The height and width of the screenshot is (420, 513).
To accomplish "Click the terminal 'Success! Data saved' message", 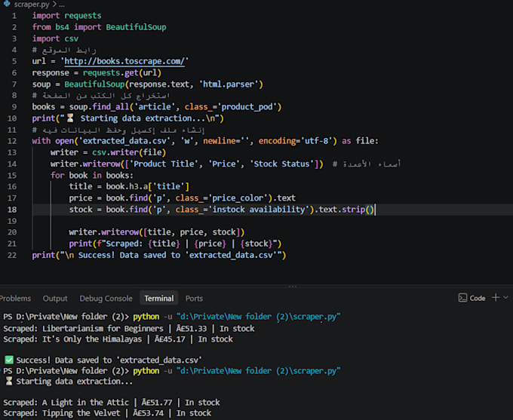I will point(103,360).
